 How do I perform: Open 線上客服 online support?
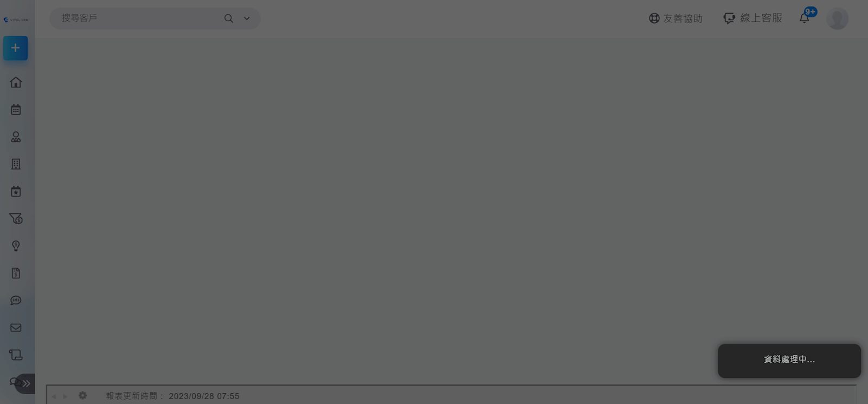click(x=753, y=18)
